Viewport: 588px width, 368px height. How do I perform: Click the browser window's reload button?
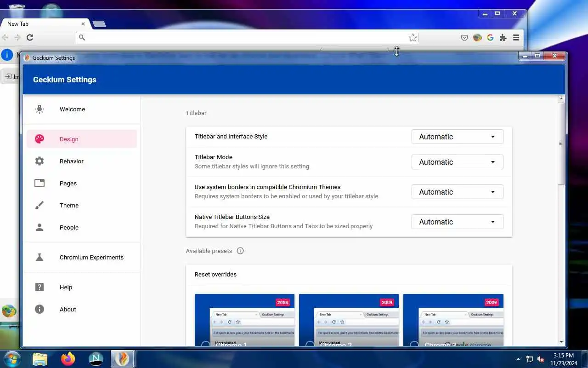click(30, 37)
